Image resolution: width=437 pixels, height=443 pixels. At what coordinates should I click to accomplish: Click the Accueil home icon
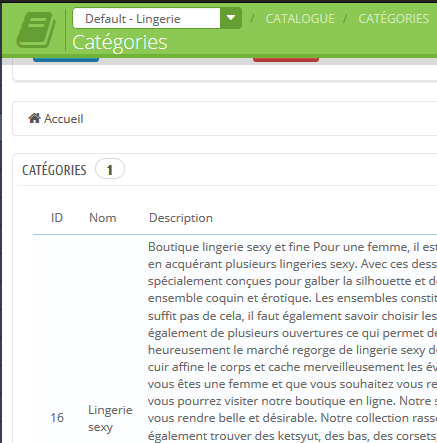(34, 118)
